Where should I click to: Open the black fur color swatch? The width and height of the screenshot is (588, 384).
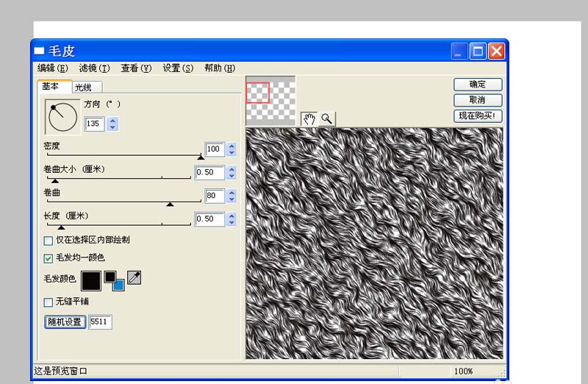click(x=91, y=281)
